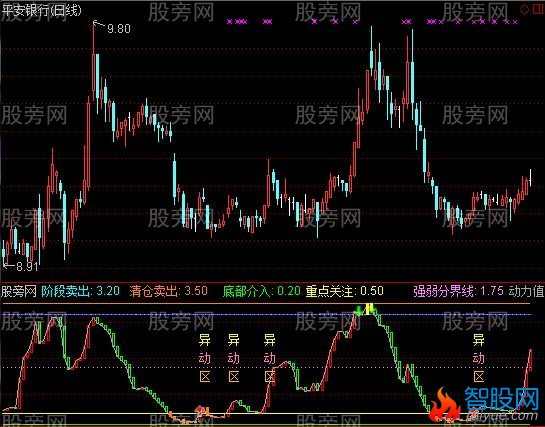Click the rightmost 异动区 label near 智股网
The width and height of the screenshot is (545, 427).
coord(479,358)
